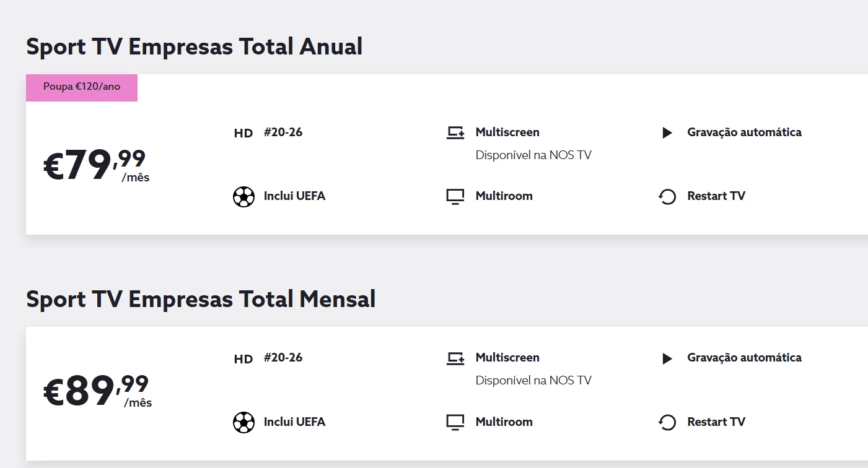Click the football icon in the Anual plan
Viewport: 868px width, 468px height.
243,197
